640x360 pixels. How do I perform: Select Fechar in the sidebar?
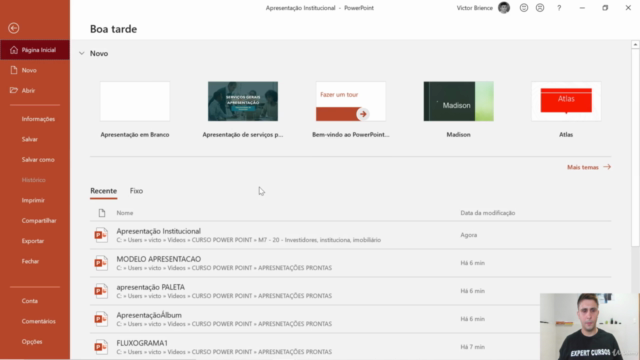coord(30,261)
